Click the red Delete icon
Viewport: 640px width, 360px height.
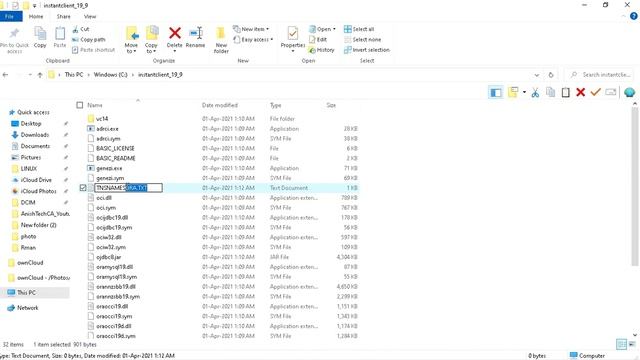point(175,33)
